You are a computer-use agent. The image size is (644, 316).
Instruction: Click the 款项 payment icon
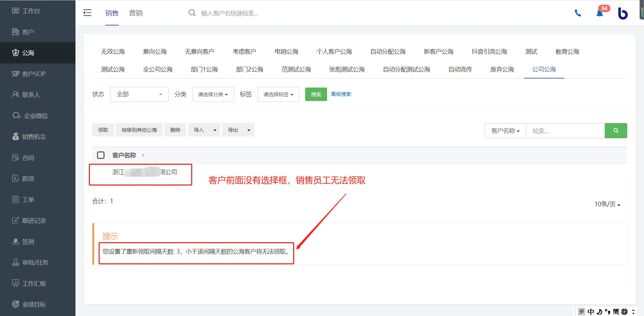coord(15,178)
